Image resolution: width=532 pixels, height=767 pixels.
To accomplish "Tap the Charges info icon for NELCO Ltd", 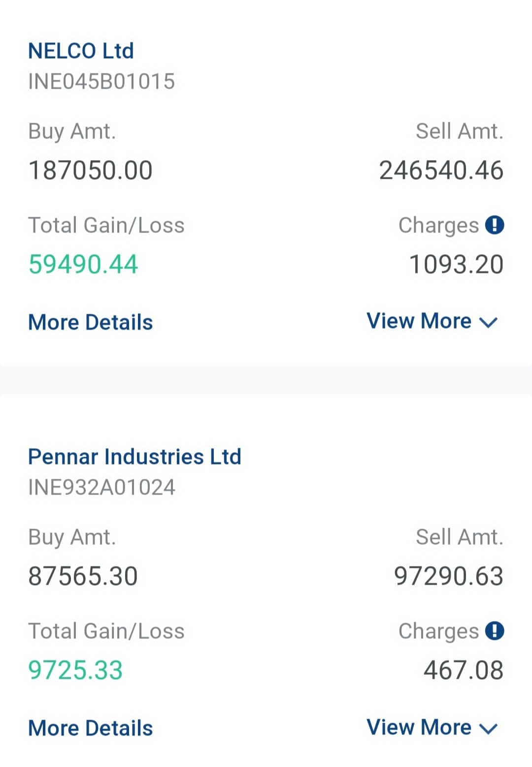I will pos(494,225).
